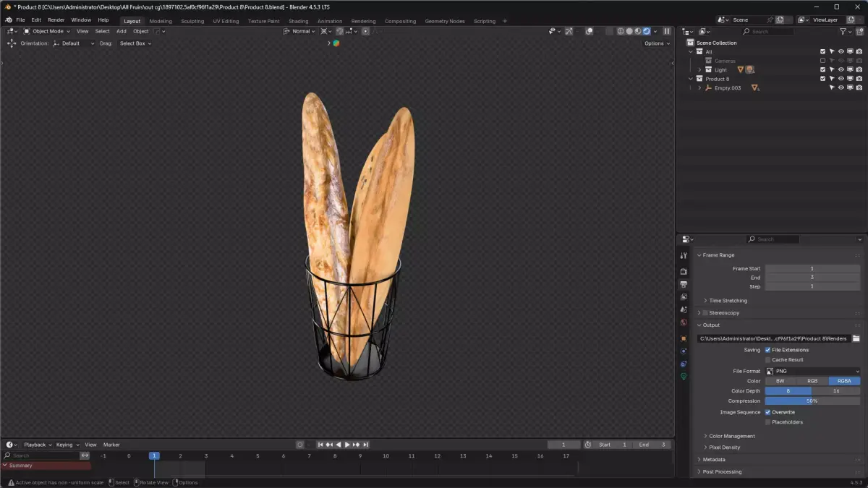
Task: Pin the Scene with pin icon
Action: pos(770,20)
